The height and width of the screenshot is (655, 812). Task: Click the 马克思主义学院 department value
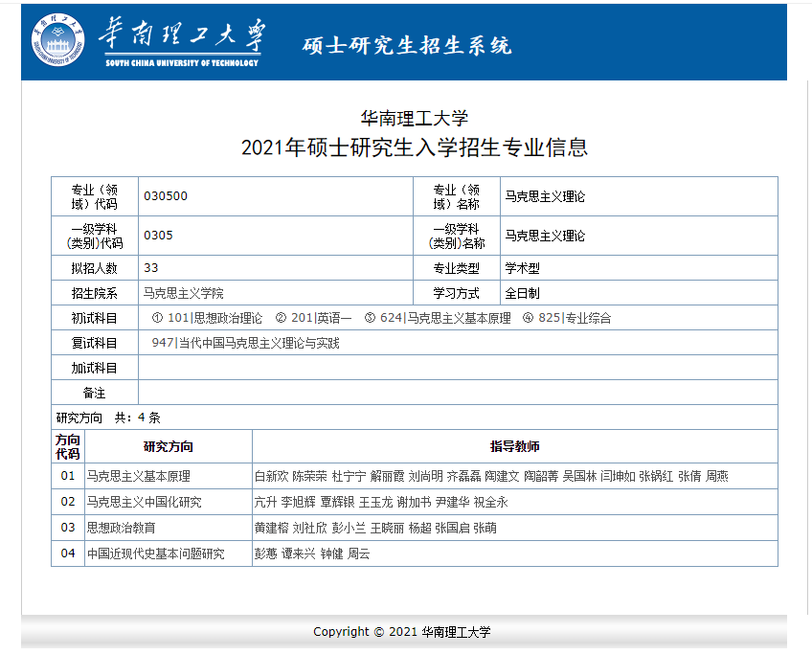(x=184, y=294)
